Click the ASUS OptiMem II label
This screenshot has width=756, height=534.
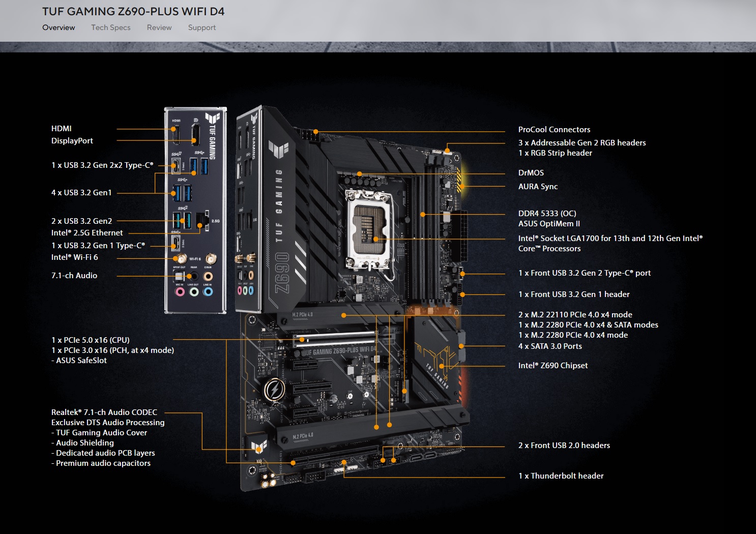(549, 224)
